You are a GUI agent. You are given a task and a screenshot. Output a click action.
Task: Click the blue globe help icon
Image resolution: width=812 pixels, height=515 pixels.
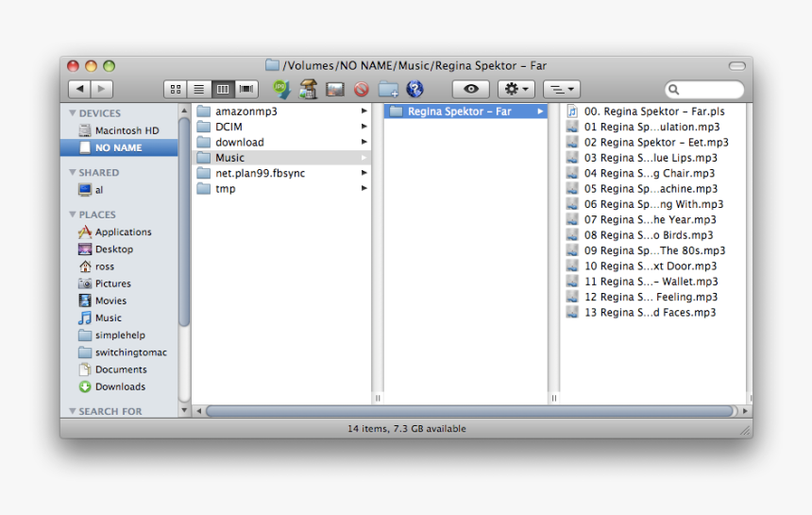pyautogui.click(x=414, y=89)
